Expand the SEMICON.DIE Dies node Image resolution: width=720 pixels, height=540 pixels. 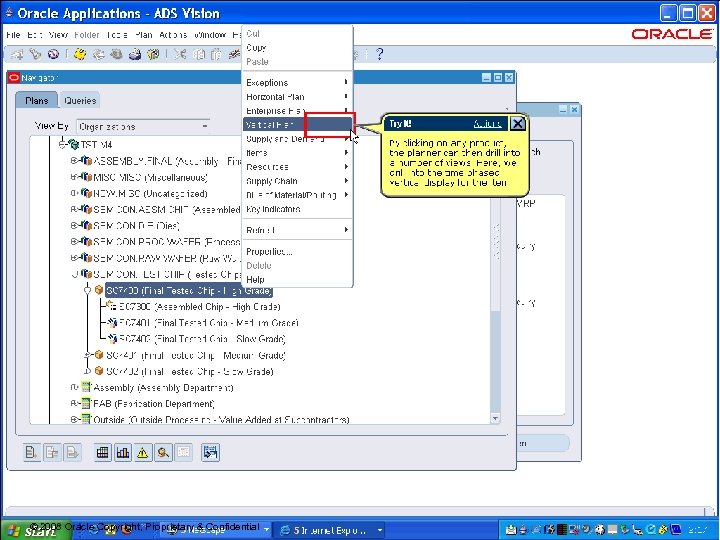point(73,225)
